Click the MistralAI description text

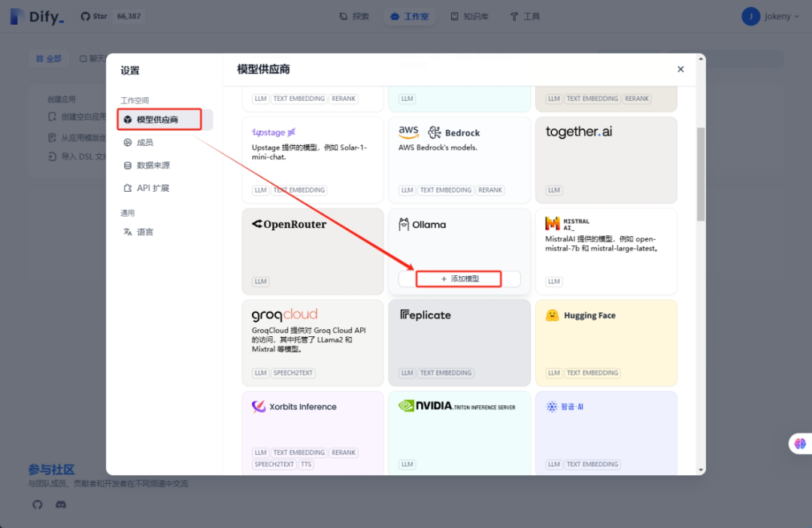[601, 244]
